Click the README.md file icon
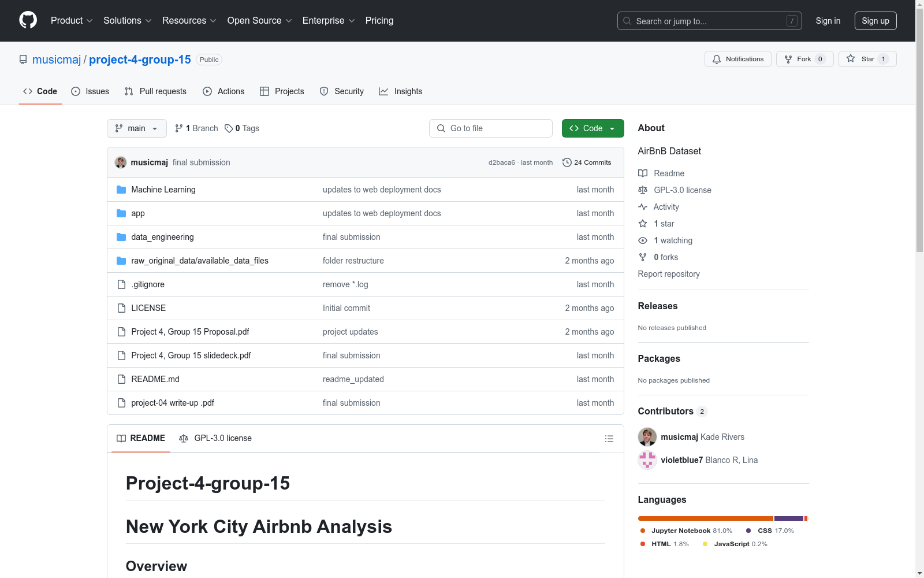 pyautogui.click(x=121, y=379)
